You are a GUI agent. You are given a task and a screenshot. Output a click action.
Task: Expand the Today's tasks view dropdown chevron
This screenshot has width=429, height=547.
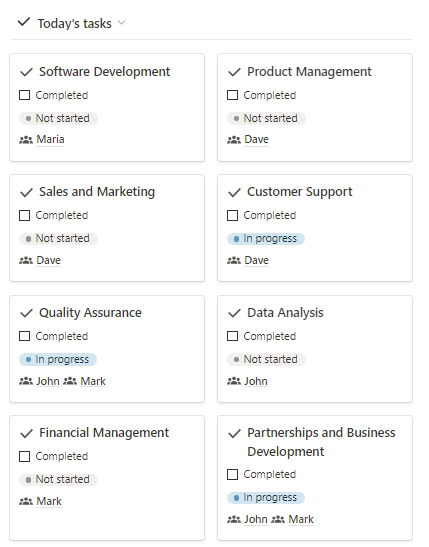coord(121,23)
